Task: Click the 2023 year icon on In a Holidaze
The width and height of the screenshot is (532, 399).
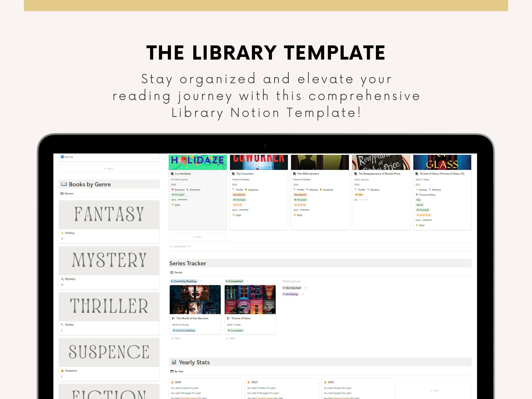Action: tap(172, 205)
